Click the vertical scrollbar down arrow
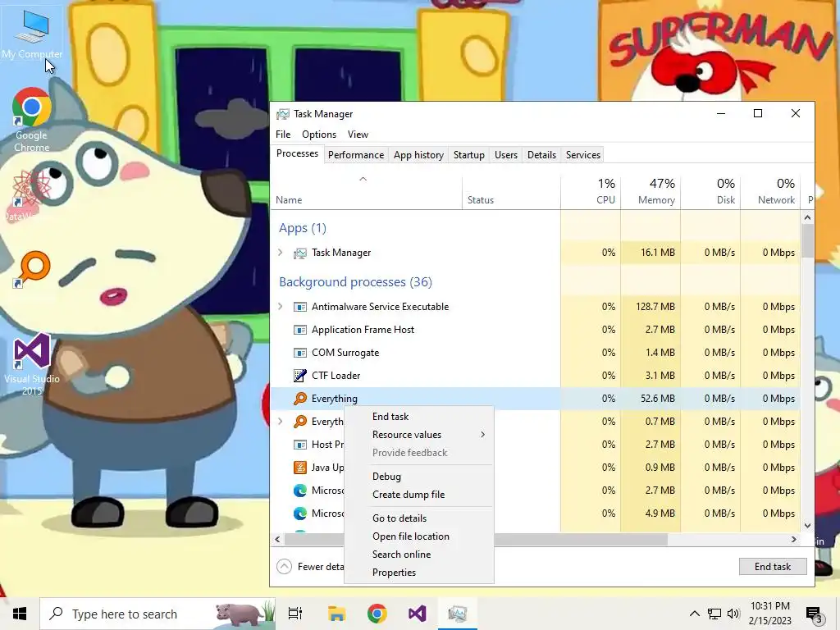This screenshot has width=840, height=630. (x=807, y=526)
